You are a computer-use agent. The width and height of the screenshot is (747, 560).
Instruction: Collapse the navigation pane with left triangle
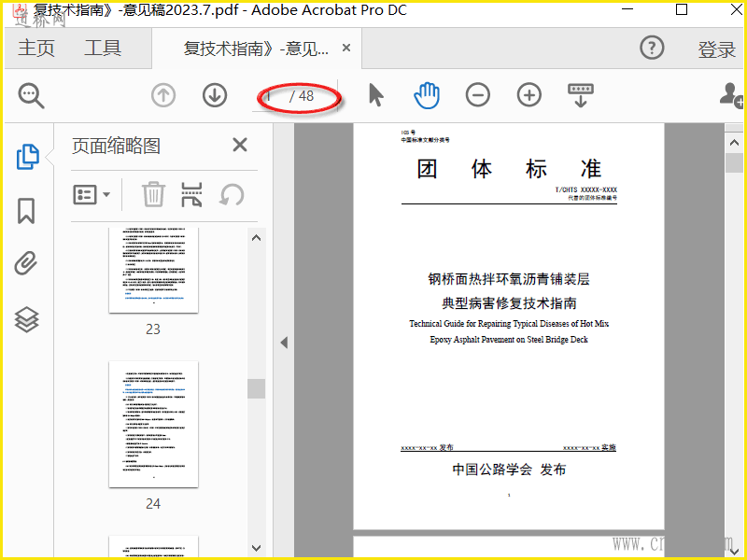tap(284, 343)
